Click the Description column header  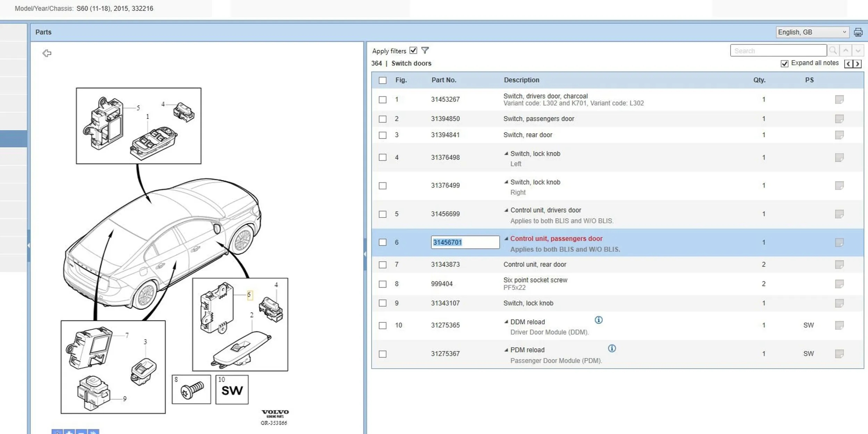tap(521, 80)
